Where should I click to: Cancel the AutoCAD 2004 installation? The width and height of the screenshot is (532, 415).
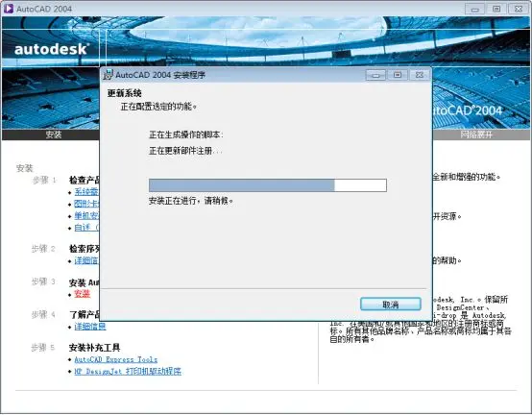tap(391, 304)
